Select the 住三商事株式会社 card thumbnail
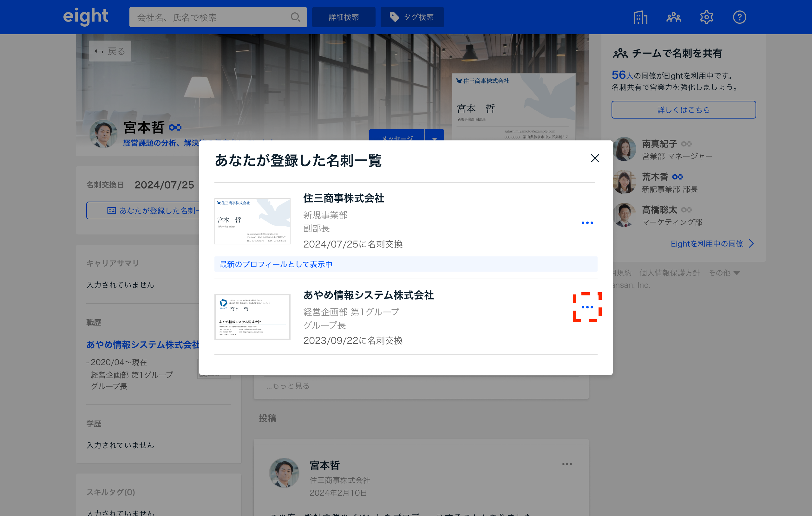The image size is (812, 516). point(252,221)
